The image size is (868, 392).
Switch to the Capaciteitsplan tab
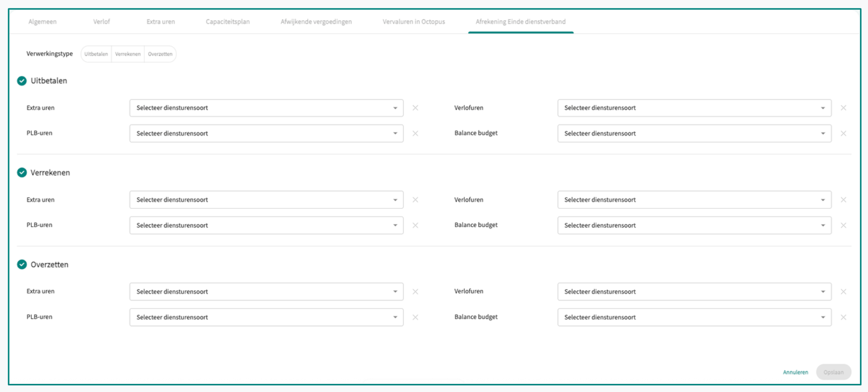point(228,22)
